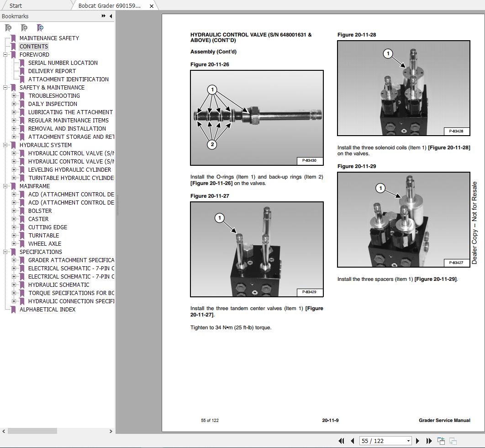Click the bookmarks scrollbar right arrow

111,431
